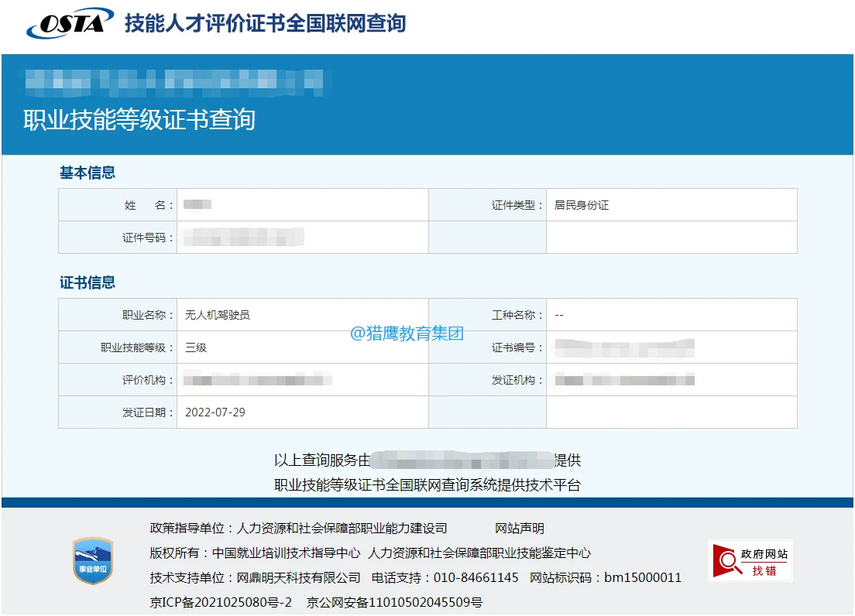Click the 证件号码 label

click(148, 238)
